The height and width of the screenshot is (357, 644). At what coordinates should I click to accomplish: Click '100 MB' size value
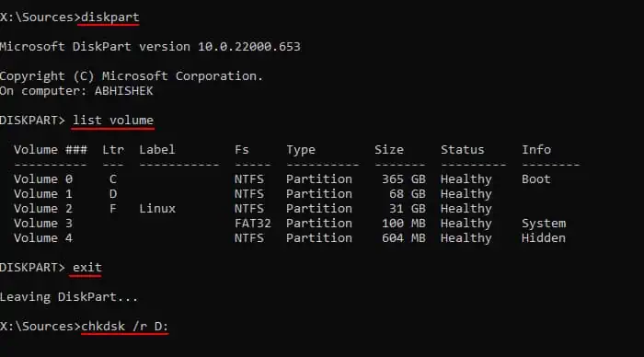coord(404,224)
